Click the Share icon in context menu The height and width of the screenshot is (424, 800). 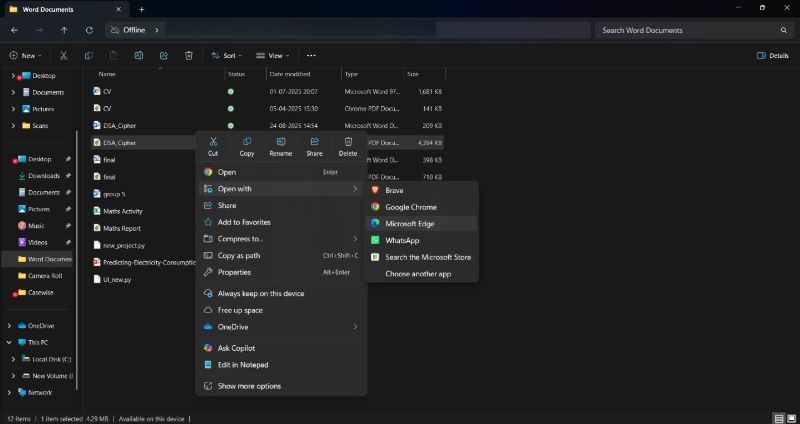(314, 146)
